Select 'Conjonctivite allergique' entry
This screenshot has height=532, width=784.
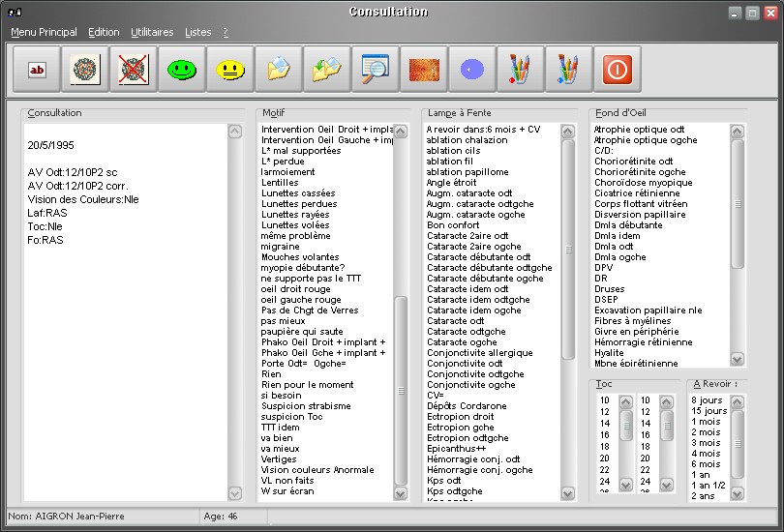[x=479, y=353]
